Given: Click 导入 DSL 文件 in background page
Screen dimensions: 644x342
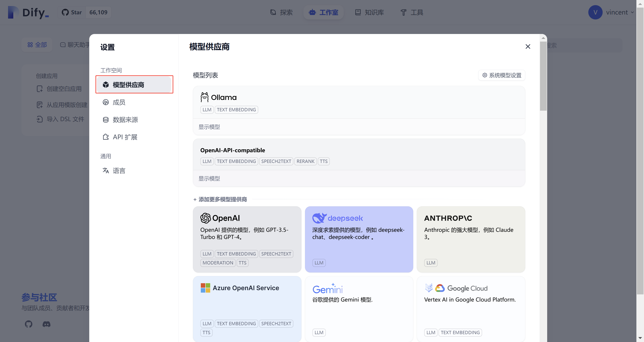Looking at the screenshot, I should click(x=60, y=119).
